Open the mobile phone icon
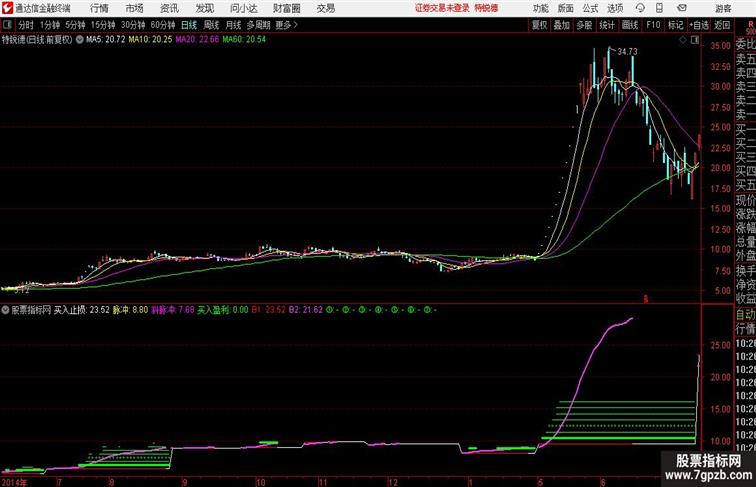Screen dimensions: 756x487 pos(659,8)
